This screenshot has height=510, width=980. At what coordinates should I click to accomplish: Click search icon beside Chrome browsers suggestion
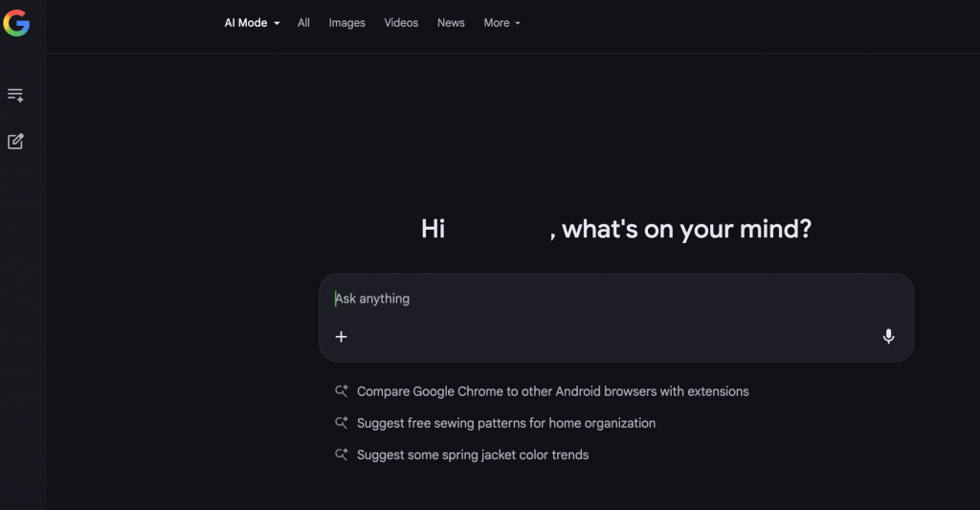tap(341, 391)
